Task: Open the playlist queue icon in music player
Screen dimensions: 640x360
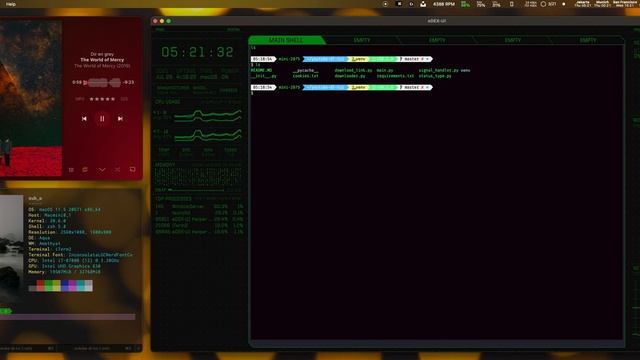Action: tap(71, 169)
